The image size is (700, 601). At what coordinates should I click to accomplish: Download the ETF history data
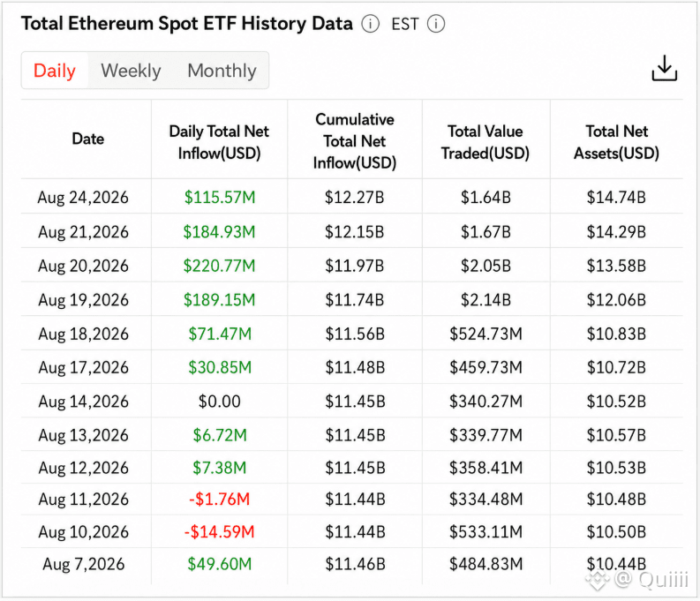665,68
